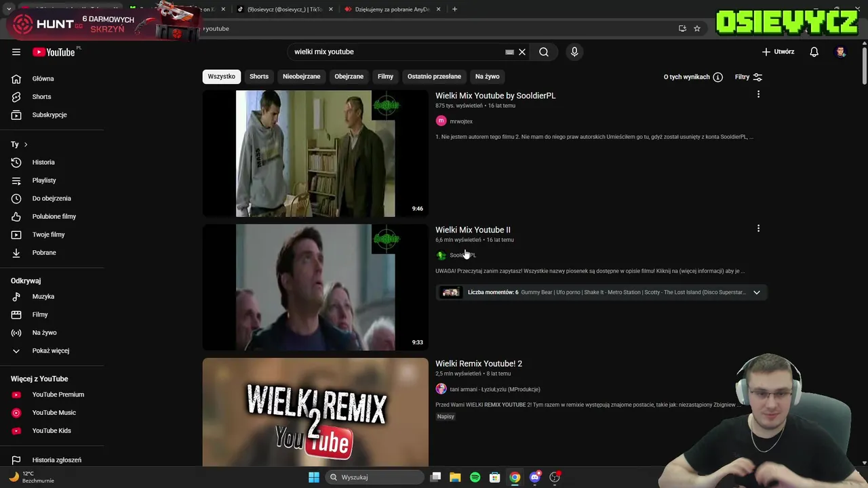
Task: Select the Obejrzane filter chip
Action: 349,77
